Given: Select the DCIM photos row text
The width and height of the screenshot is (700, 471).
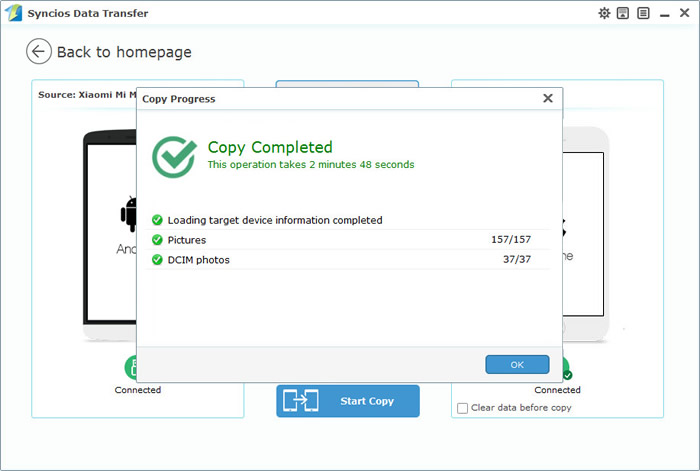Looking at the screenshot, I should (x=198, y=260).
